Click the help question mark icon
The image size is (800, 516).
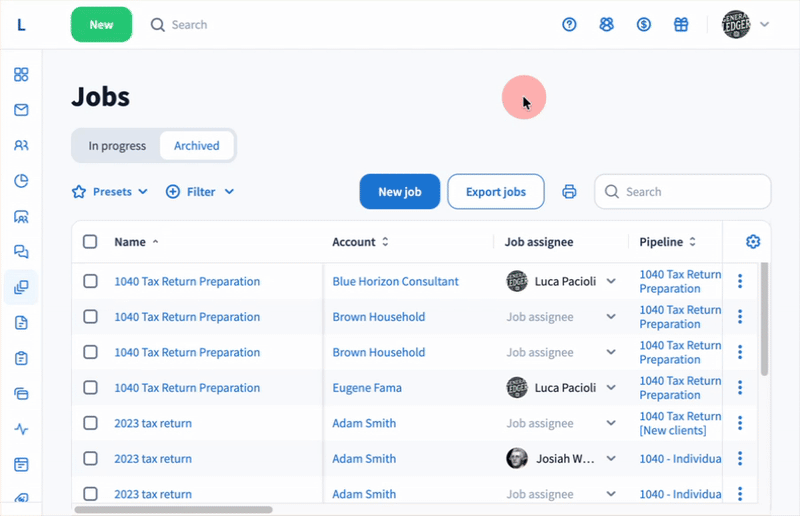[x=570, y=25]
